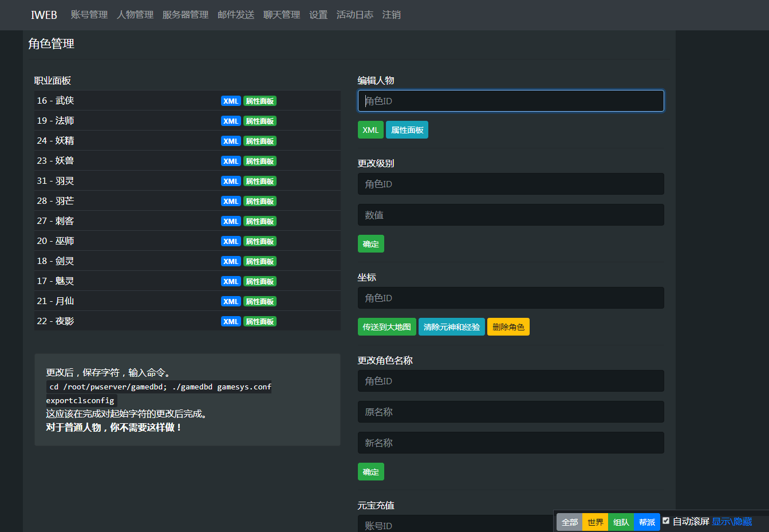Viewport: 769px width, 532px height.
Task: Open 属性面板 for 20 - 巫师
Action: coord(260,241)
